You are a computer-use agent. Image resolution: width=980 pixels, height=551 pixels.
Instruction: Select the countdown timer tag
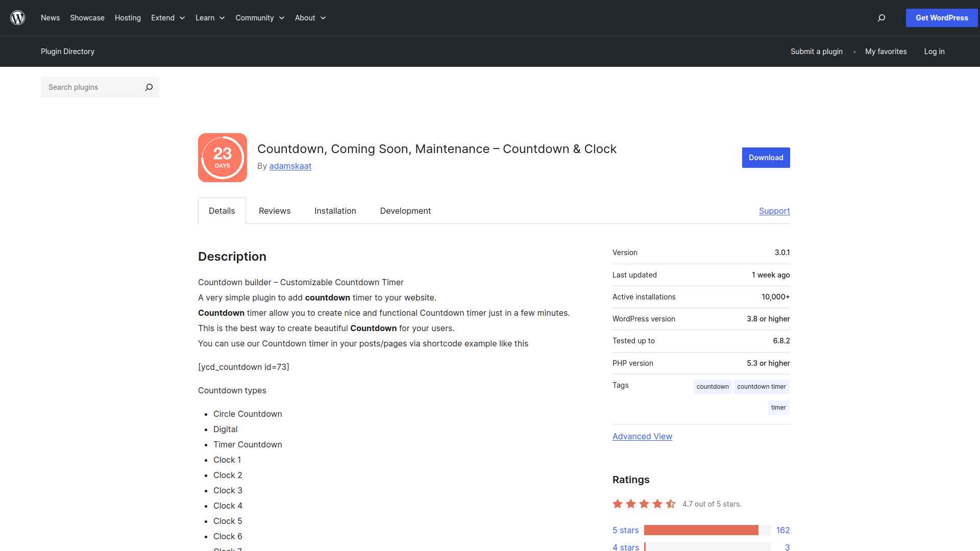coord(761,387)
